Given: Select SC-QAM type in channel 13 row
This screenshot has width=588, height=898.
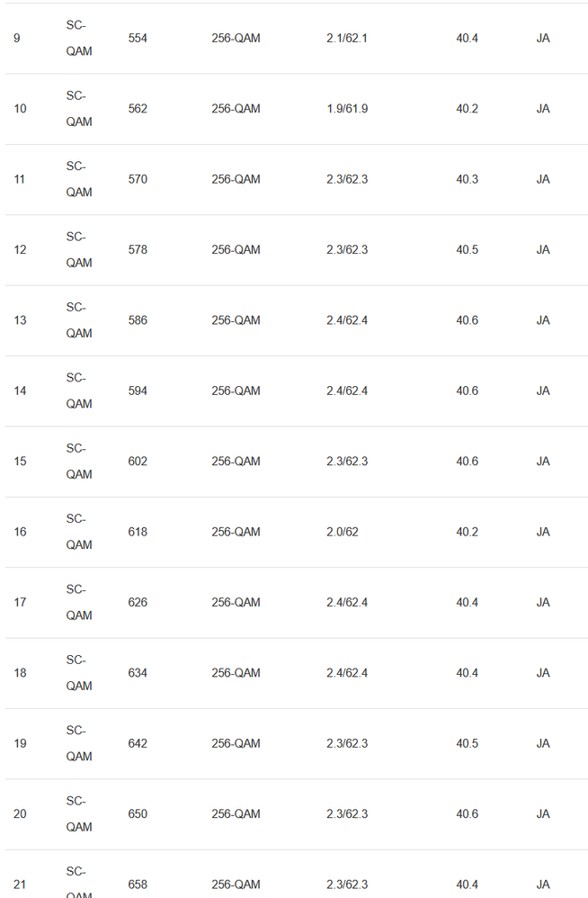Looking at the screenshot, I should (78, 320).
